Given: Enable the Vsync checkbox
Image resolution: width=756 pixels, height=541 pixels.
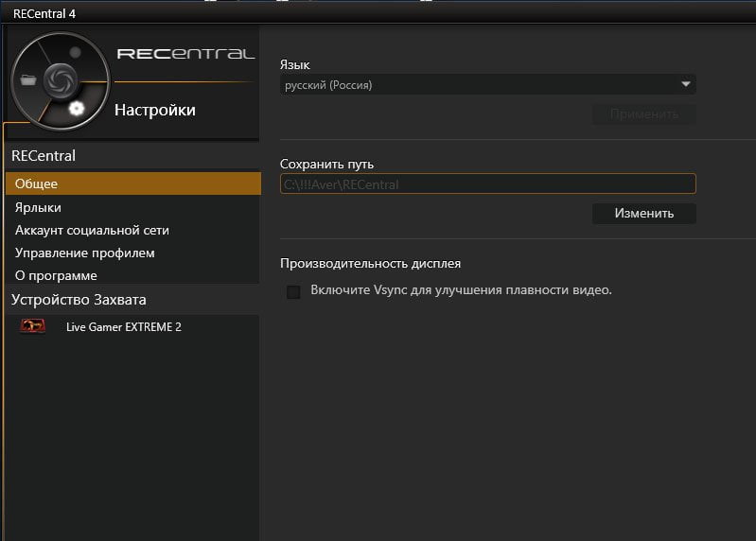Looking at the screenshot, I should (x=293, y=291).
